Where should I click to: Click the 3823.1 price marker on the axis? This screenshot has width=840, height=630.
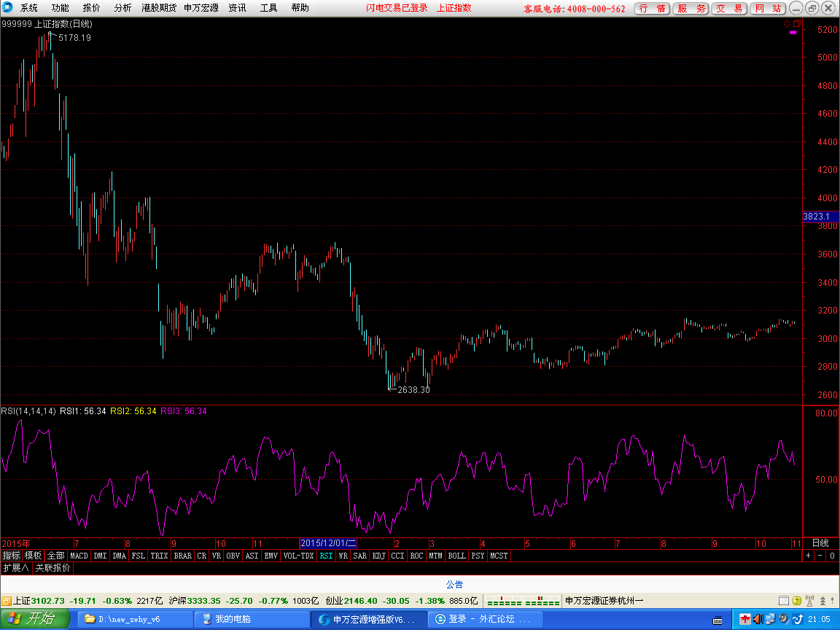click(x=821, y=217)
